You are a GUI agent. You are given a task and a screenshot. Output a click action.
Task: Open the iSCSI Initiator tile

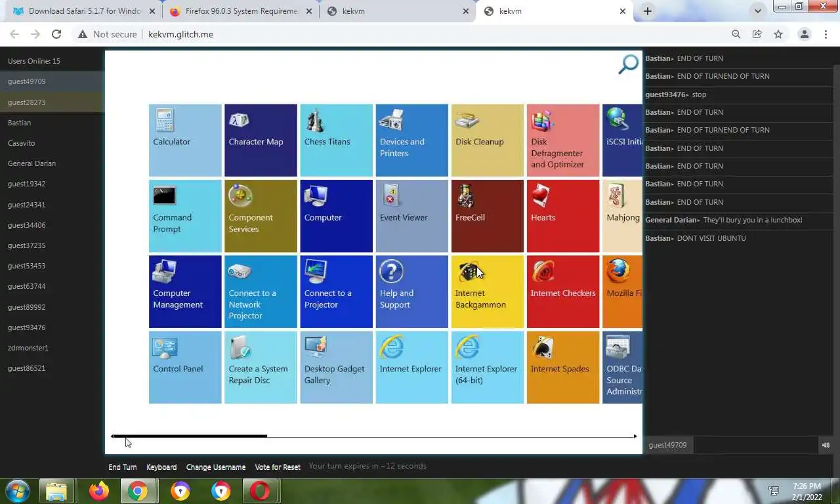(x=622, y=140)
